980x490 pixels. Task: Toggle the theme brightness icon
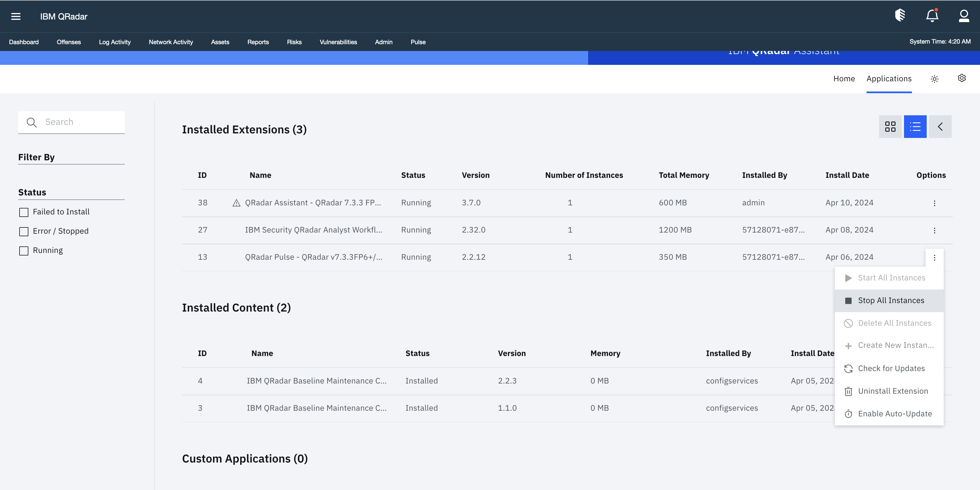[935, 79]
